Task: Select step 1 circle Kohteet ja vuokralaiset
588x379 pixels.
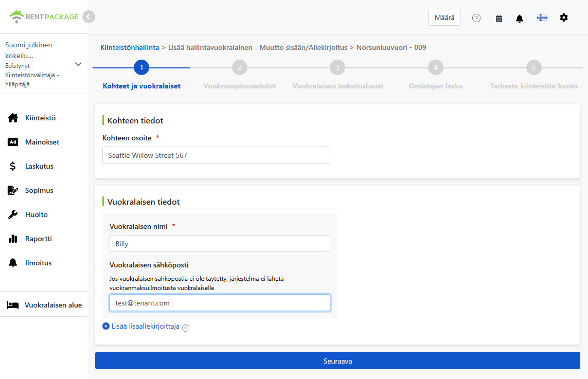Action: coord(141,67)
